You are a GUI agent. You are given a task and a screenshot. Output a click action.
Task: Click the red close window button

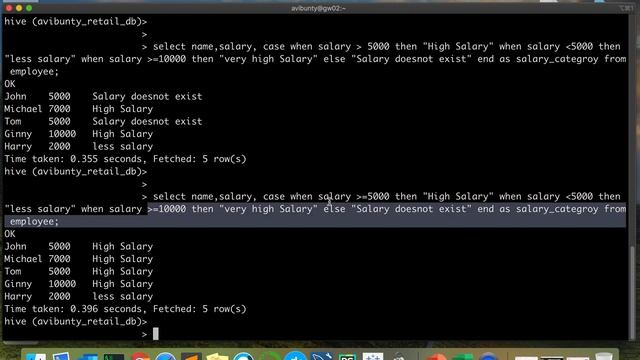coord(9,8)
